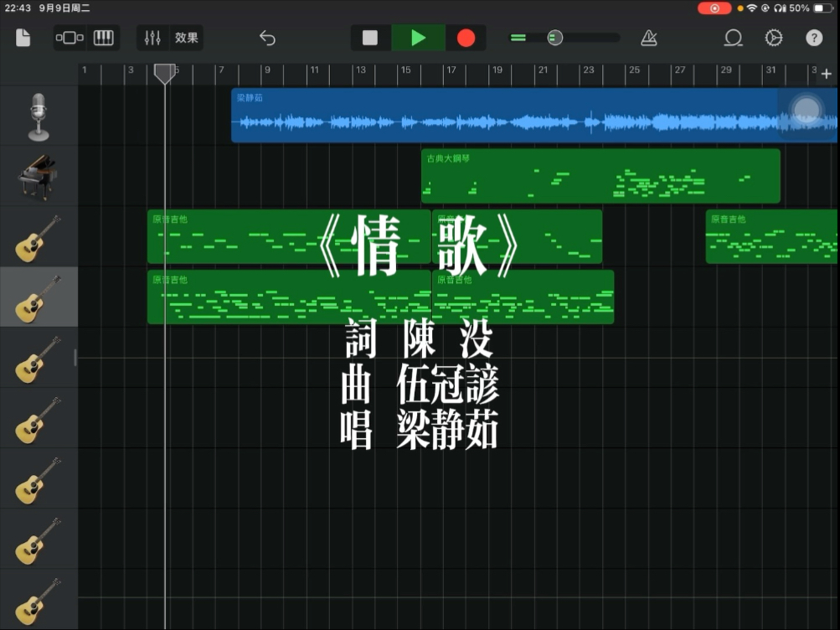Select the 古典大鋼琴 piano region

(x=600, y=176)
